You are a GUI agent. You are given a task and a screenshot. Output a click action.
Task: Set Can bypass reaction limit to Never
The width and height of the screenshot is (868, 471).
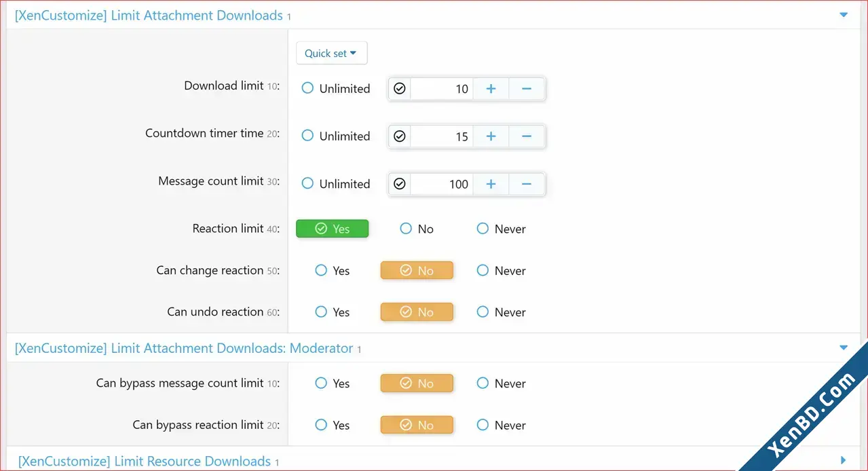[501, 426]
